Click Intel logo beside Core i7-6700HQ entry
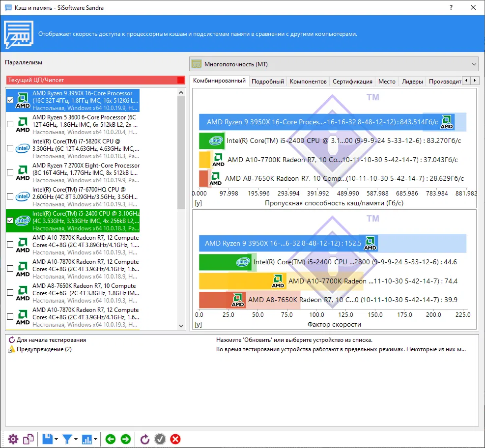485x448 pixels. coord(23,196)
